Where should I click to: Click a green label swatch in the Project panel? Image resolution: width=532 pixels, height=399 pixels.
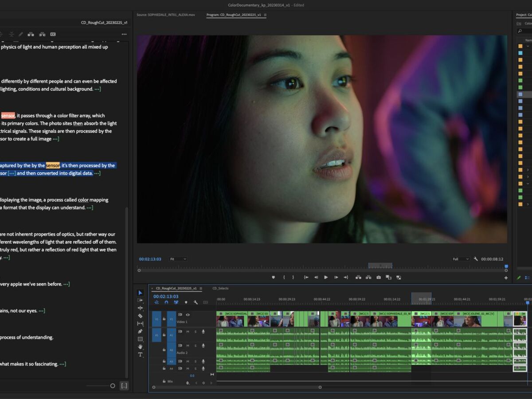coord(520,81)
